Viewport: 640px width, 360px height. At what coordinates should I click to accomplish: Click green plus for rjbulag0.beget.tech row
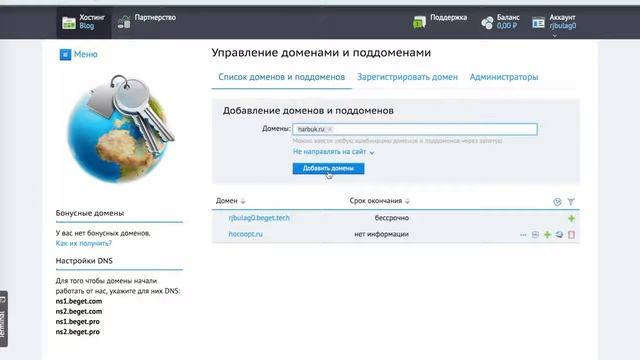coord(571,218)
